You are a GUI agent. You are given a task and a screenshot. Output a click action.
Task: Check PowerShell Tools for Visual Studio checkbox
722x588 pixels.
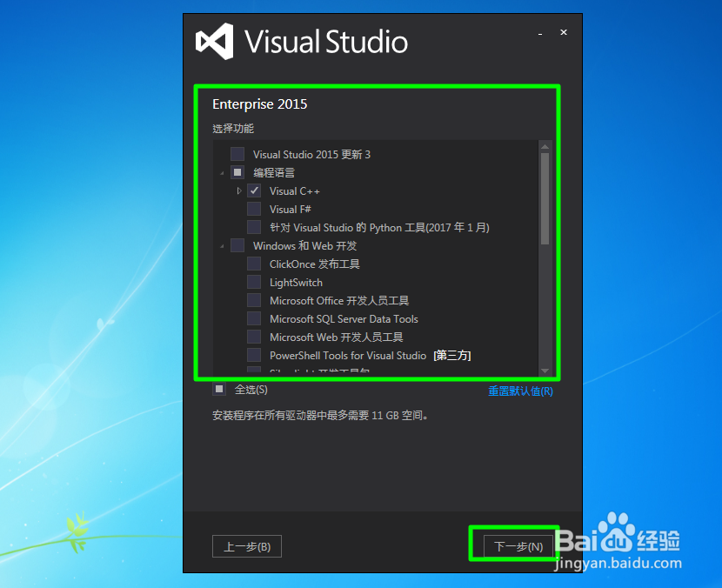click(254, 355)
